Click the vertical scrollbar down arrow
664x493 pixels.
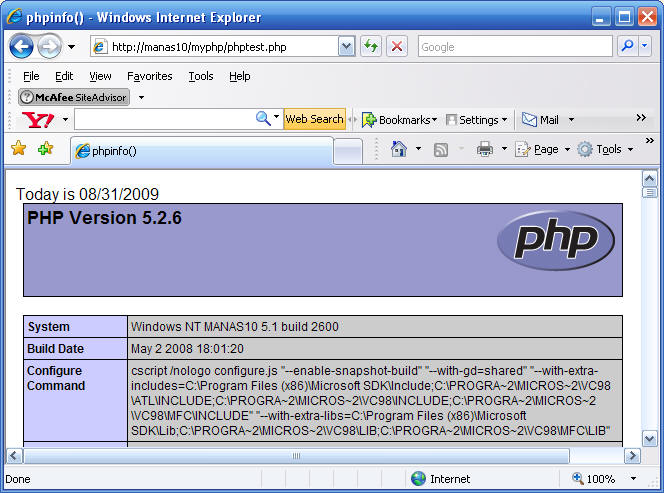(x=650, y=439)
